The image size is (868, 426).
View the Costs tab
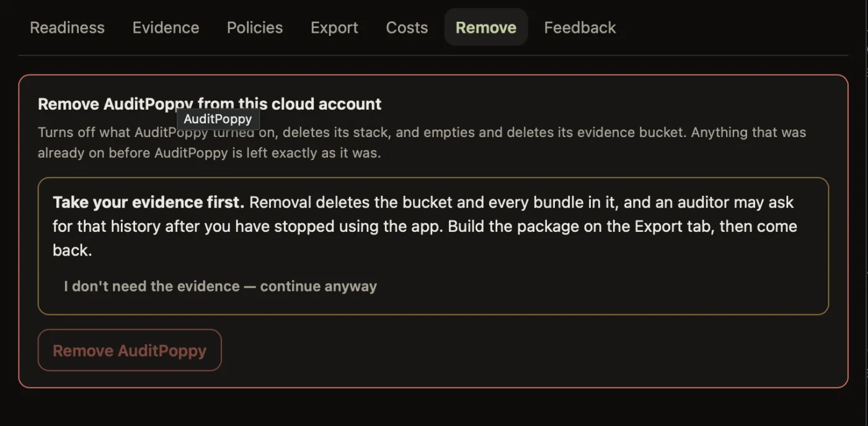407,27
